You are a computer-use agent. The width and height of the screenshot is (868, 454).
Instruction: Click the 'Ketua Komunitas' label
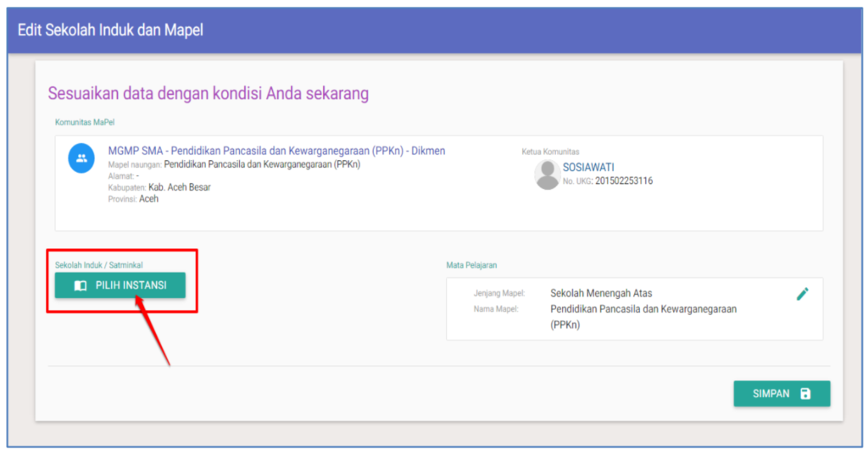[x=550, y=152]
